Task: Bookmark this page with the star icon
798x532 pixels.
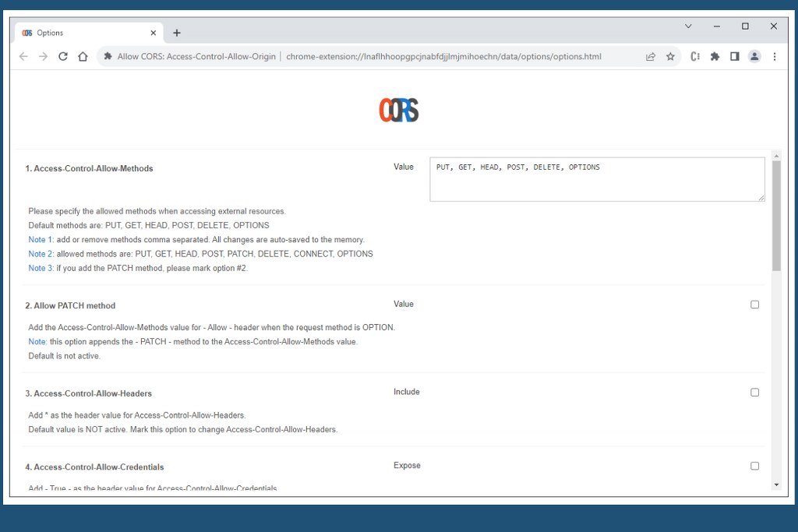Action: (x=670, y=56)
